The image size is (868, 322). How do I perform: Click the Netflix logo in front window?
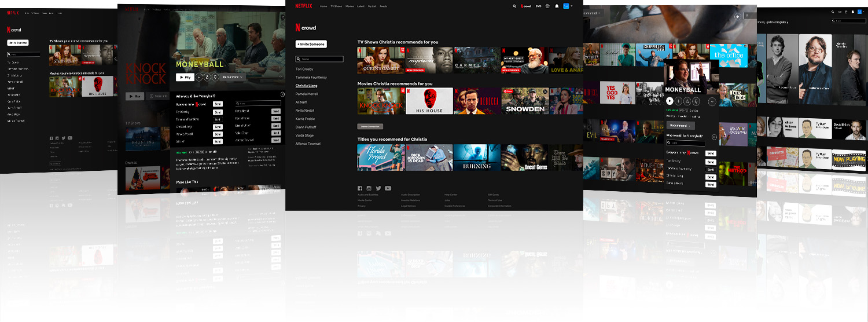click(x=304, y=6)
